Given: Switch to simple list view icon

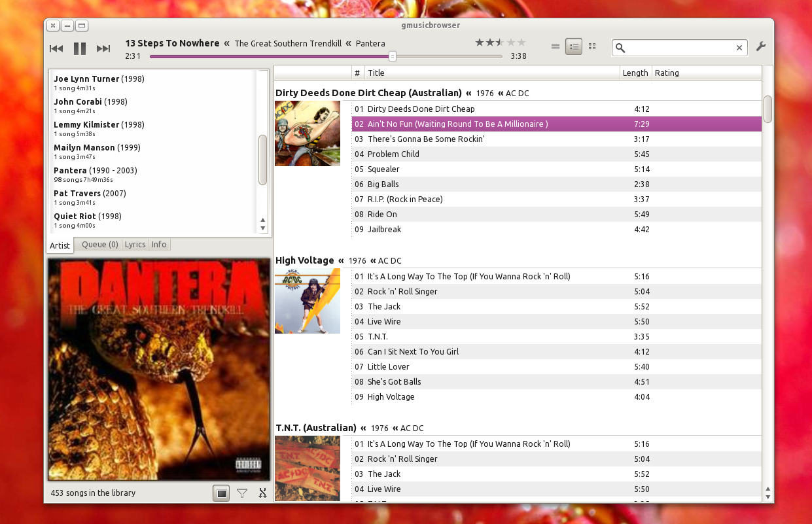Looking at the screenshot, I should 556,46.
